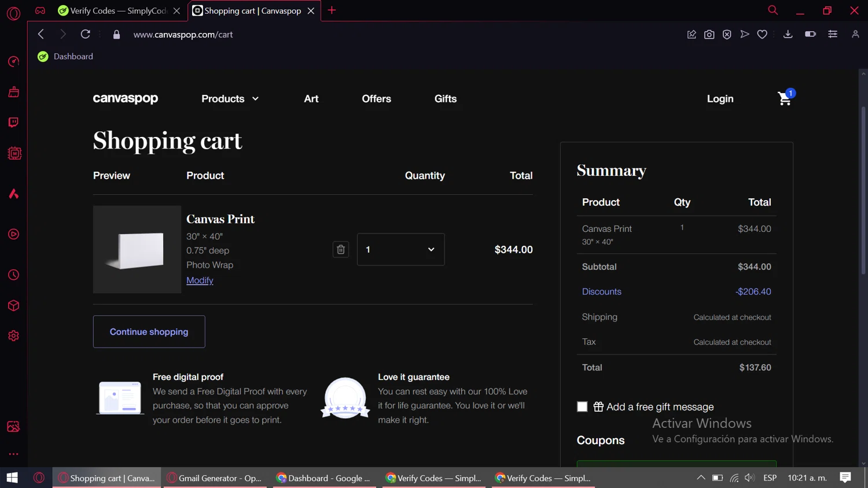This screenshot has width=868, height=488.
Task: Open a new browser tab
Action: tap(332, 10)
